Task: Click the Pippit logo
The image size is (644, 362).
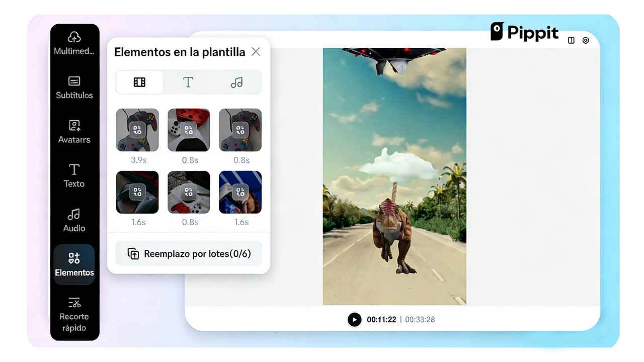Action: pyautogui.click(x=525, y=32)
